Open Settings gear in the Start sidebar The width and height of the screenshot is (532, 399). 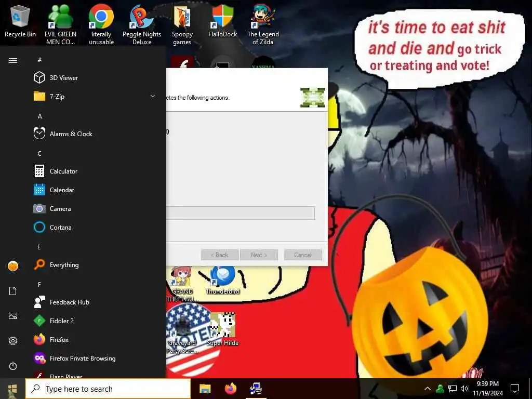pyautogui.click(x=13, y=341)
